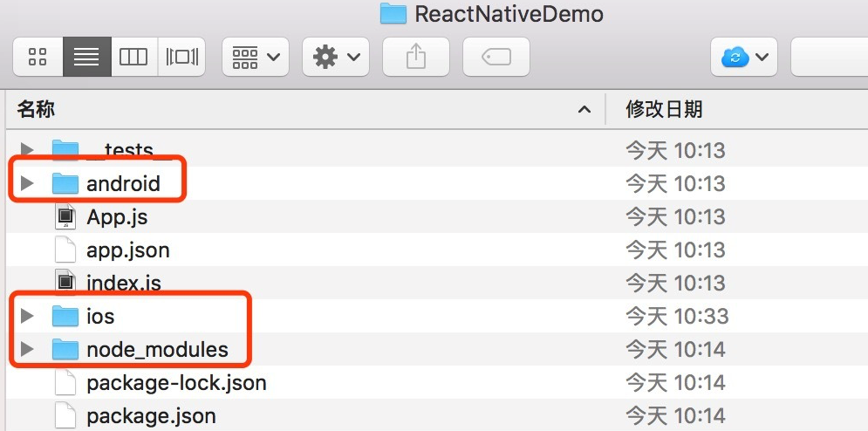The height and width of the screenshot is (431, 868).
Task: Click the package.json file icon
Action: (65, 416)
